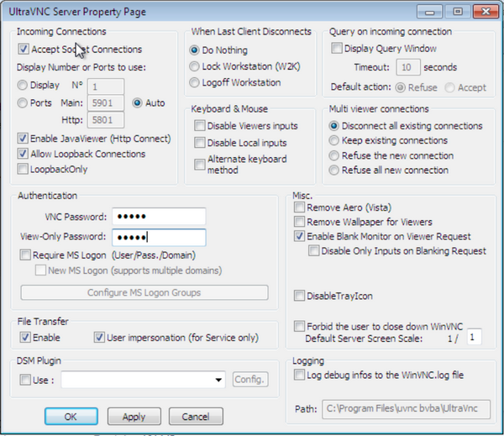Select the Ports radio button
This screenshot has height=436, width=504.
[x=22, y=102]
